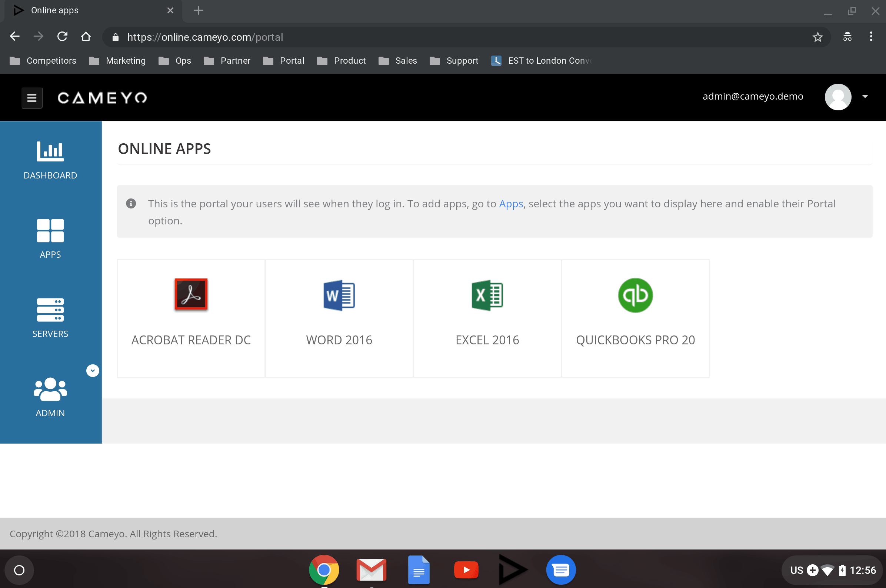Launch Acrobat Reader DC app tile
The image size is (886, 588).
191,318
